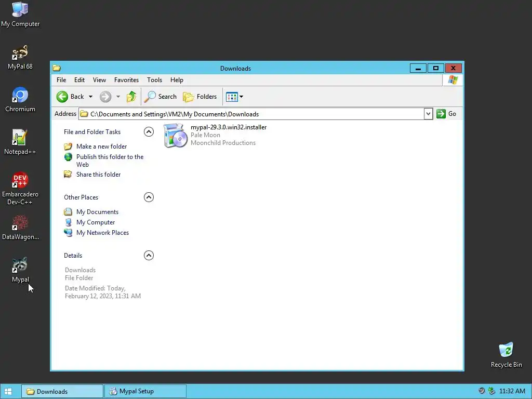
Task: Launch Notepad++ from the desktop
Action: click(x=20, y=142)
